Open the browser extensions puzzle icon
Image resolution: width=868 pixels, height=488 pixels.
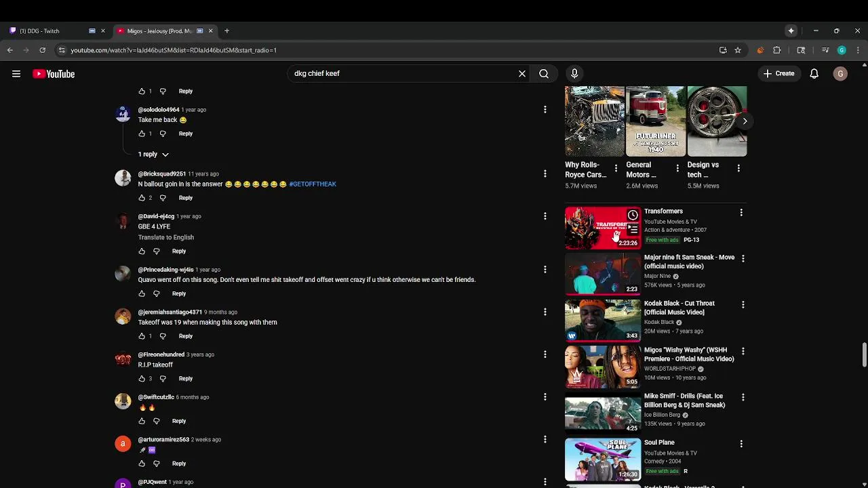click(777, 50)
